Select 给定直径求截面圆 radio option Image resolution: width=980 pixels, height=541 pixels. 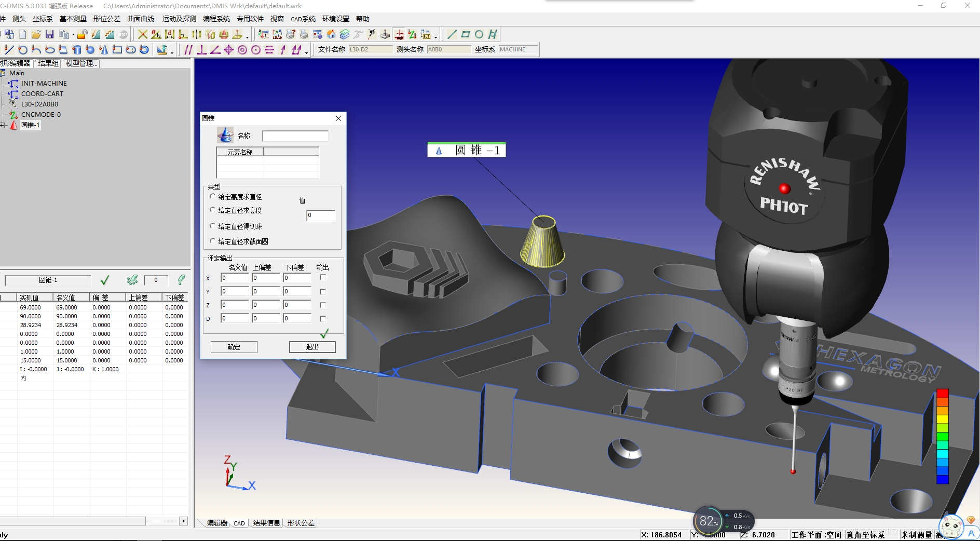212,241
